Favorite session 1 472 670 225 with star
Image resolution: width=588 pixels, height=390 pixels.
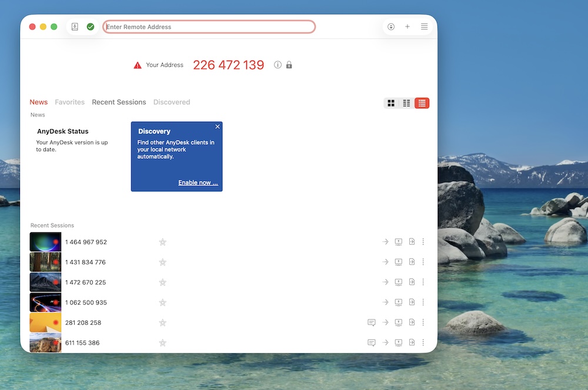(162, 282)
